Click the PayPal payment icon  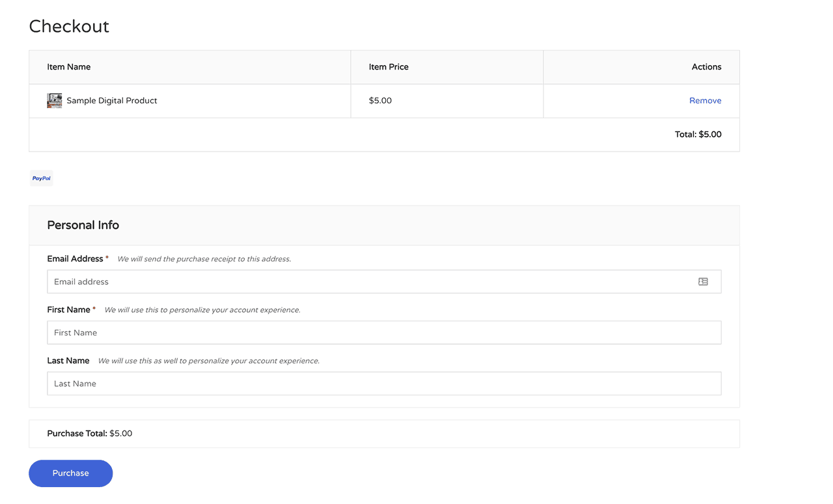(x=42, y=178)
